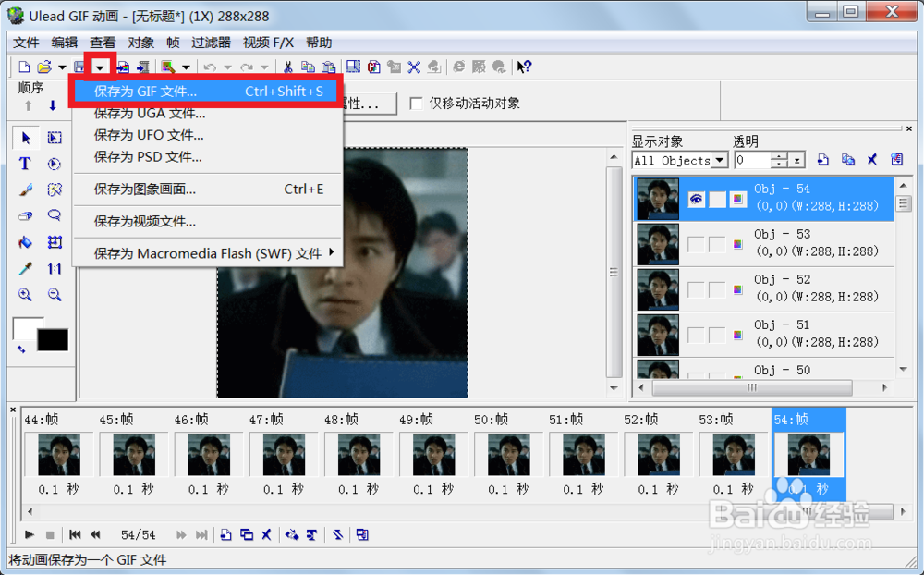Toggle visibility box for Obj - 52
The image size is (924, 575).
696,289
